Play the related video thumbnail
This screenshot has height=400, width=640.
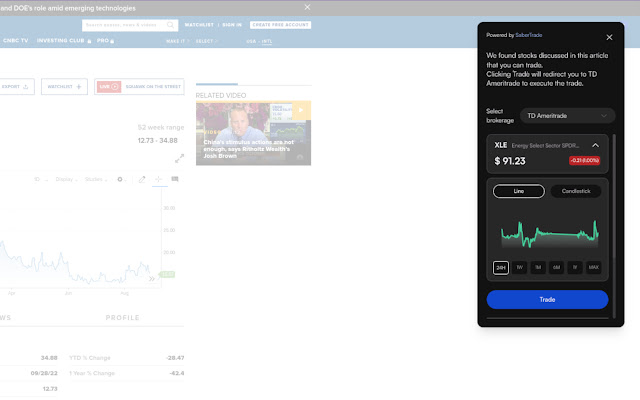[x=253, y=132]
